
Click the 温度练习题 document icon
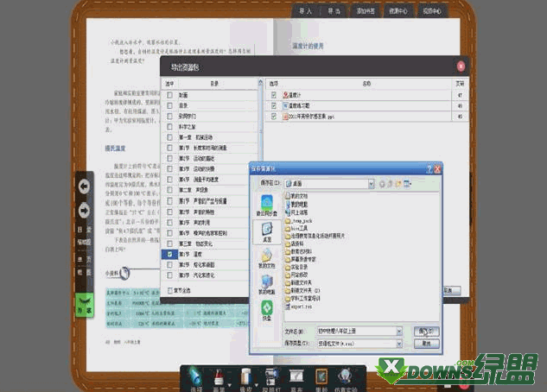point(285,105)
